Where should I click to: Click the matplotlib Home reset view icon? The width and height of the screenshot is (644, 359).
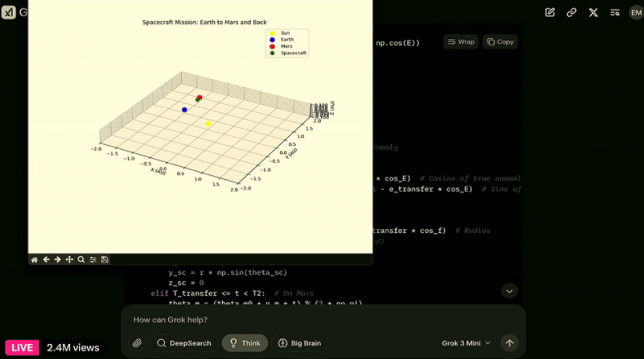[x=35, y=260]
